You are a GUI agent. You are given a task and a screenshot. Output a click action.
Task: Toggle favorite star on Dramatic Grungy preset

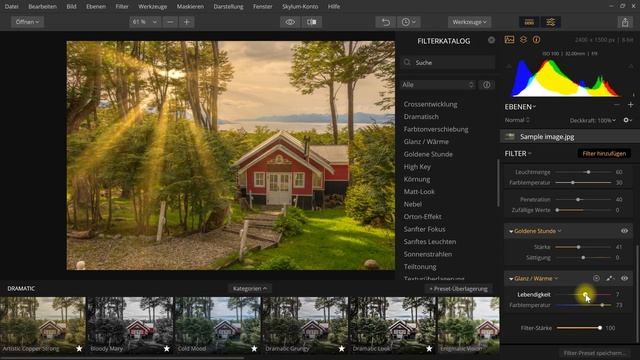click(342, 349)
